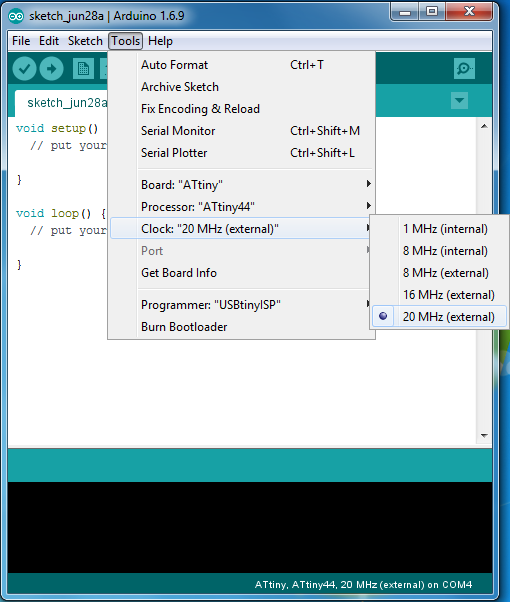510x602 pixels.
Task: Open the Edit menu
Action: [x=49, y=41]
